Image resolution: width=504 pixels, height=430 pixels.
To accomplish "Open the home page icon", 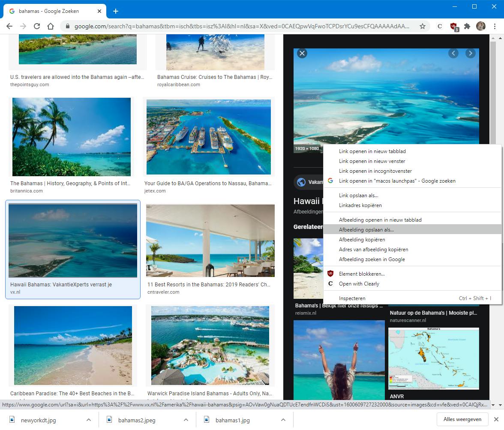I will pos(51,27).
